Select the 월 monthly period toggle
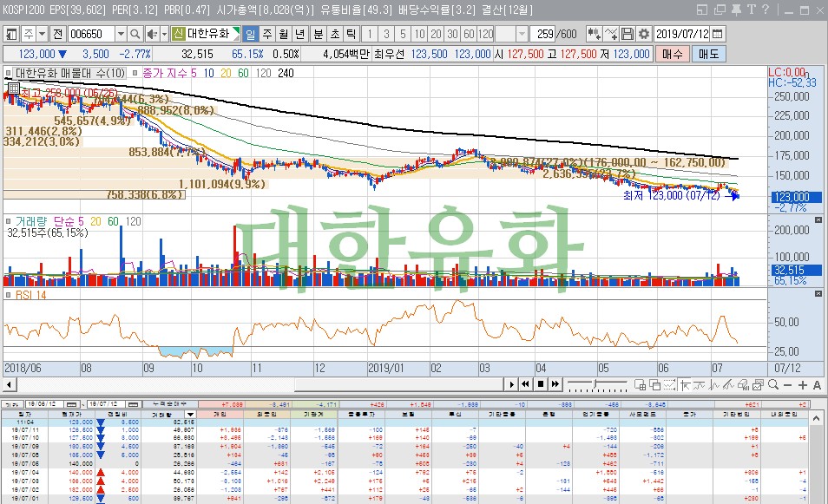The height and width of the screenshot is (504, 828). [x=284, y=35]
